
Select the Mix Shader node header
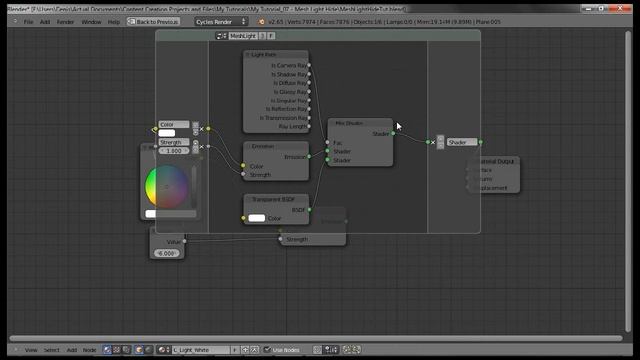pyautogui.click(x=360, y=123)
